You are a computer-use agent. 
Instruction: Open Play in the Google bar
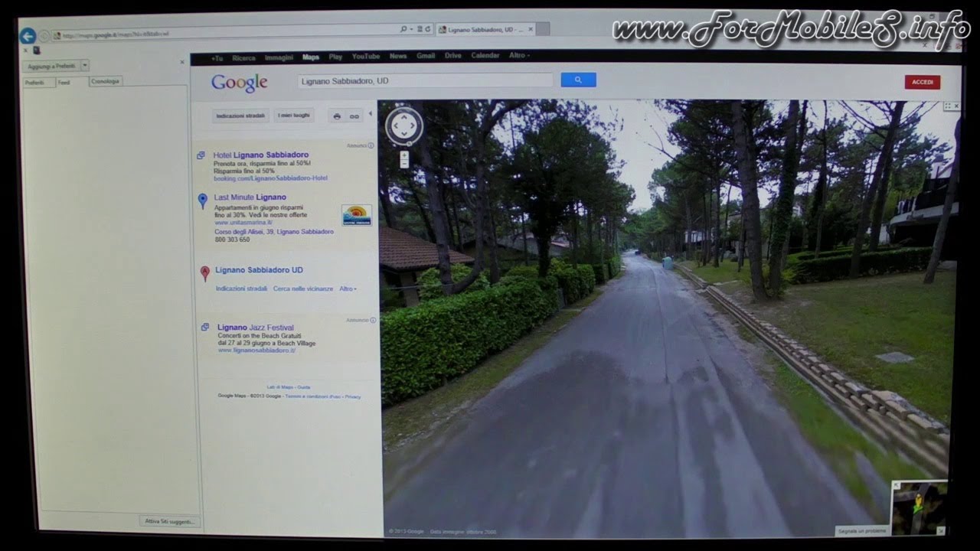coord(335,57)
